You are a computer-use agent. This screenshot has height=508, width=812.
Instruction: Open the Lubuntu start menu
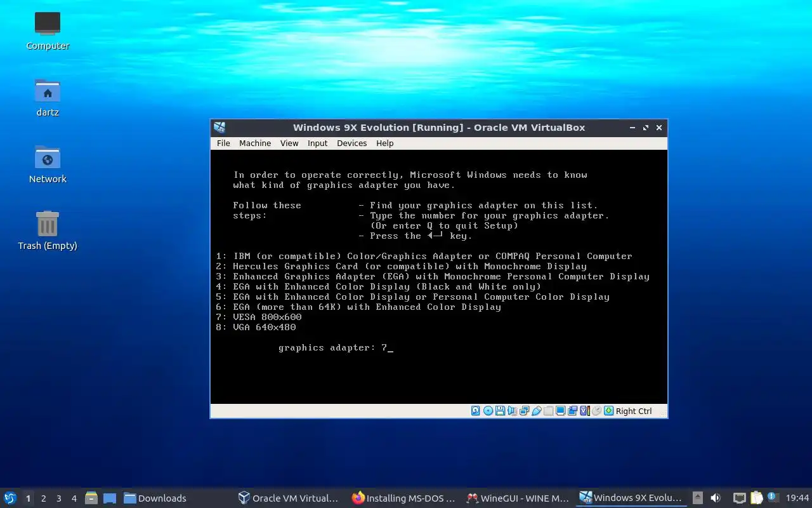pos(10,498)
